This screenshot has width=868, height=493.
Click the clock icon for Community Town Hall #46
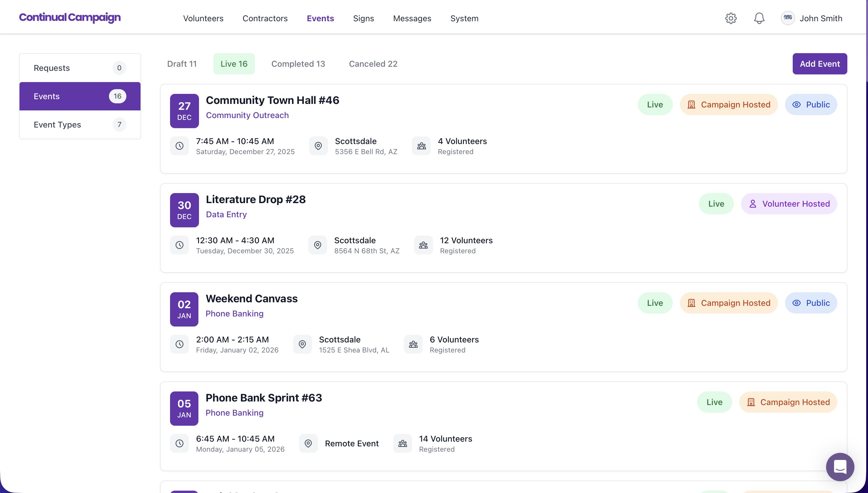pyautogui.click(x=180, y=146)
